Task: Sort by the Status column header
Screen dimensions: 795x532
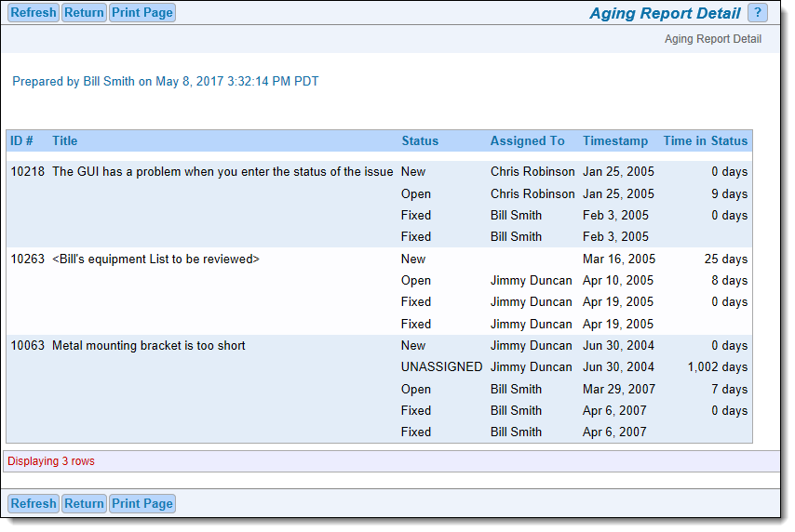Action: (420, 141)
